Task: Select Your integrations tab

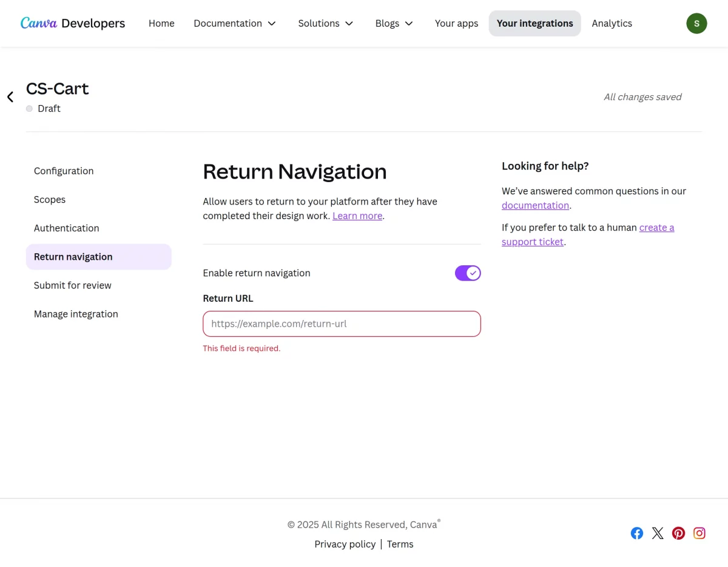Action: pyautogui.click(x=534, y=23)
